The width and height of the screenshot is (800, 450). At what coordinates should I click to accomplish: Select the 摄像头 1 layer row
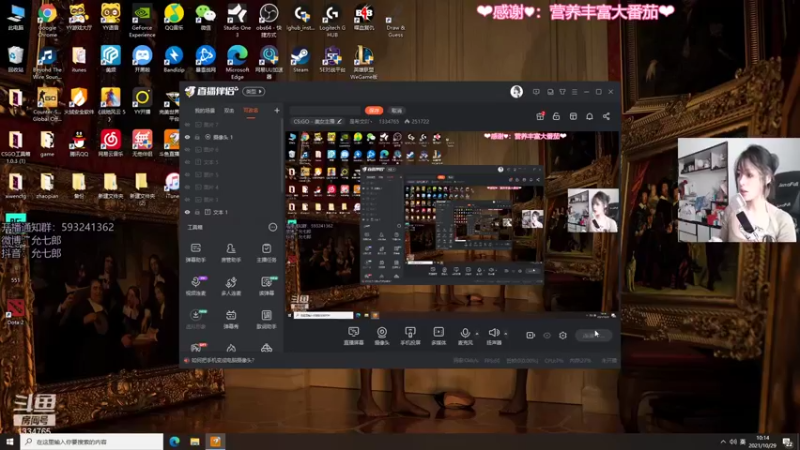232,137
